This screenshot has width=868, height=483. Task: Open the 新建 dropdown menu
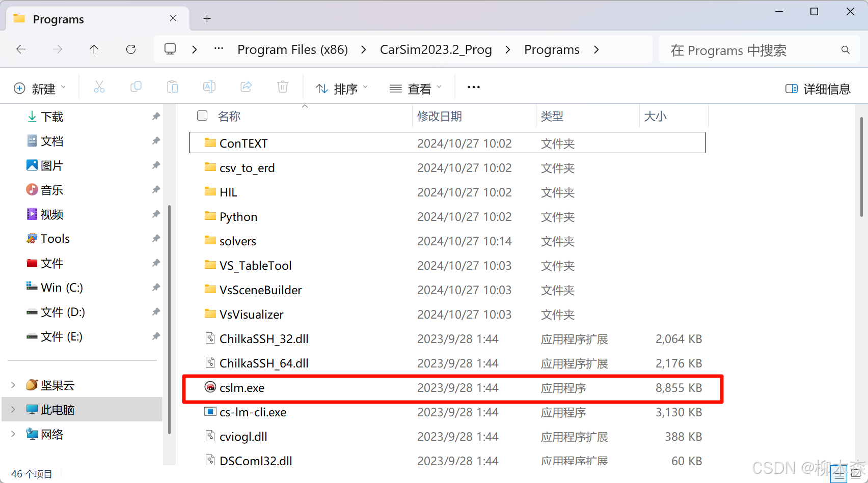click(x=40, y=89)
